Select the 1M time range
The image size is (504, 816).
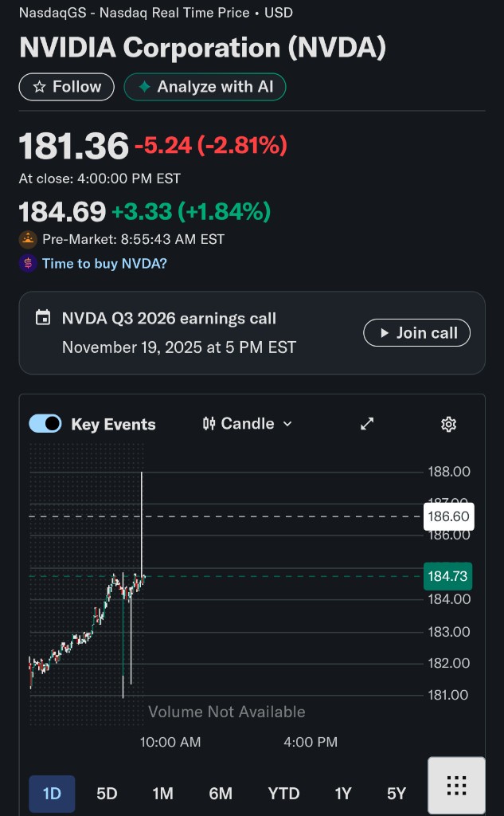(x=162, y=794)
